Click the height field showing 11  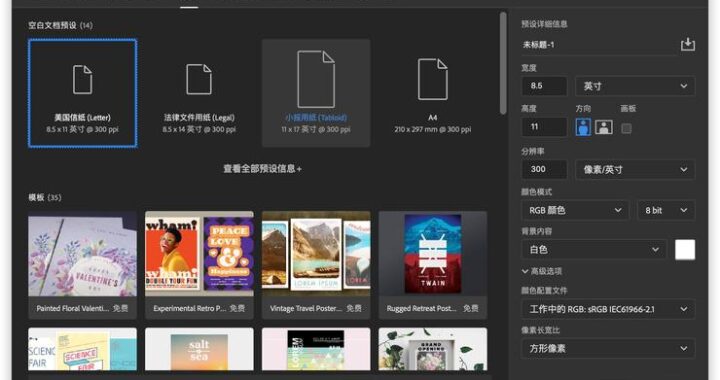click(544, 127)
